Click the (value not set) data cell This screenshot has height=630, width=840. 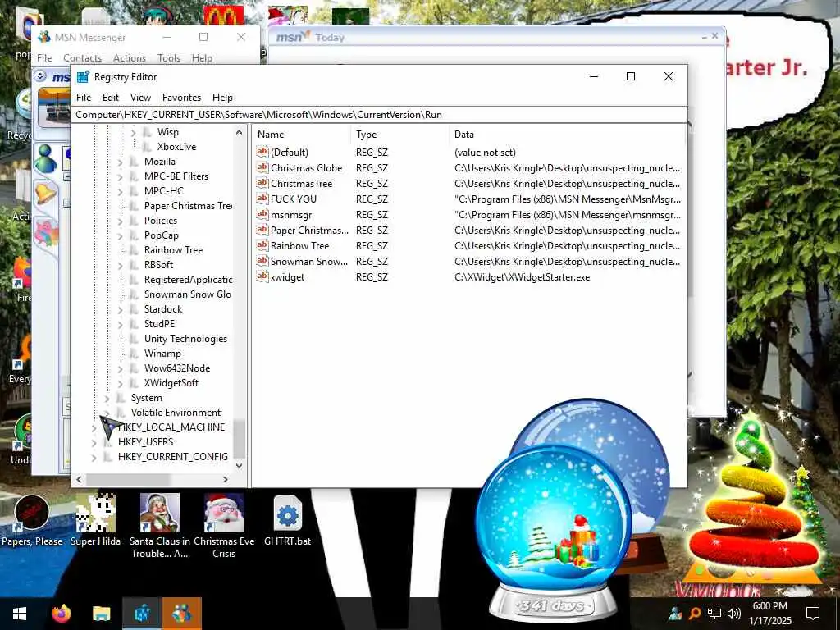(485, 152)
